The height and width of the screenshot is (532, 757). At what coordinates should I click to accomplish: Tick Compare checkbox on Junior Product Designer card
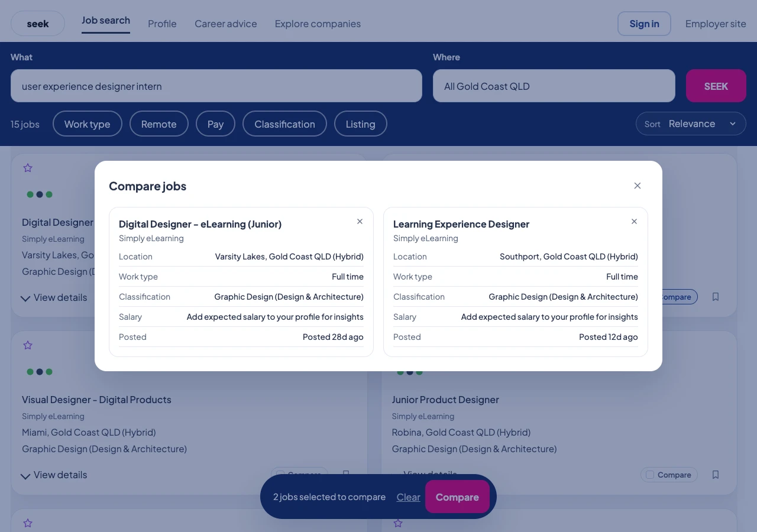(x=650, y=475)
